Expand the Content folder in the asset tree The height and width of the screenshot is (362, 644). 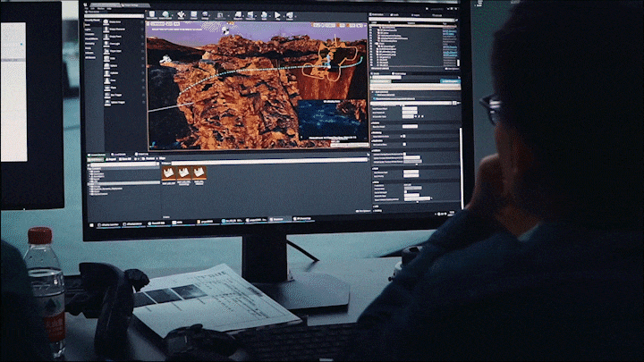pyautogui.click(x=93, y=168)
